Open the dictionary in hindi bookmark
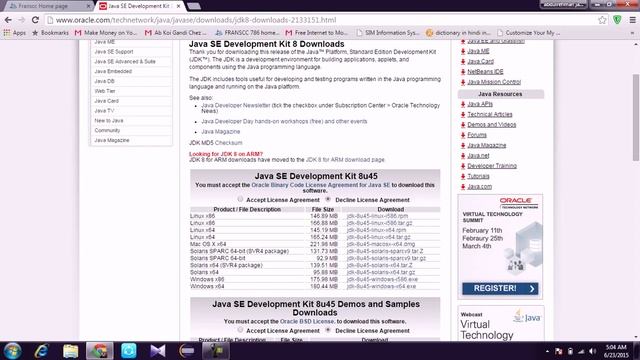The width and height of the screenshot is (640, 360). [458, 33]
